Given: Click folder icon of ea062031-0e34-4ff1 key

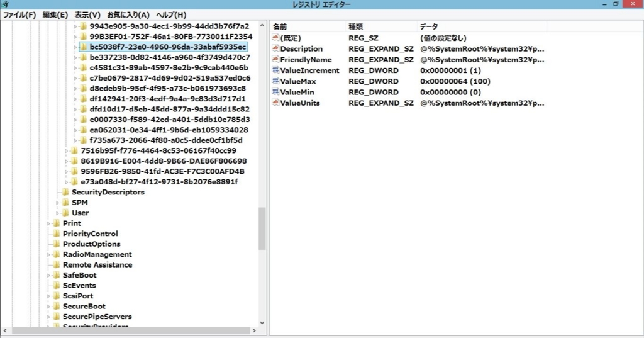Looking at the screenshot, I should 84,130.
